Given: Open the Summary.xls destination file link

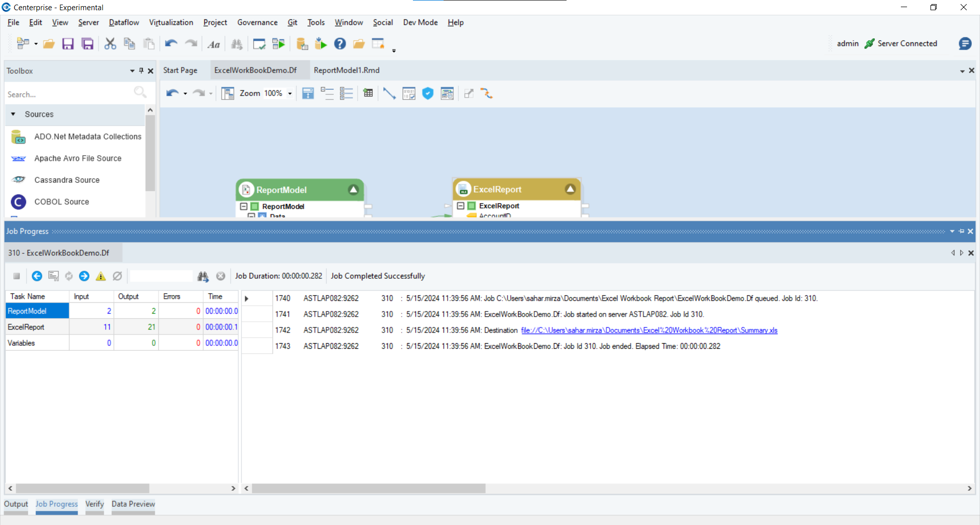Looking at the screenshot, I should pos(649,330).
